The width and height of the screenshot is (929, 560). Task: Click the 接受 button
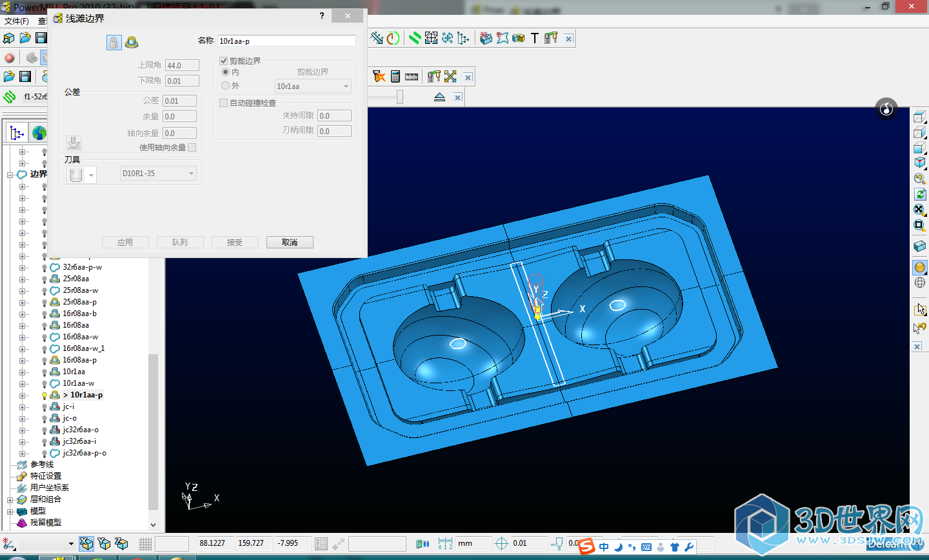235,242
